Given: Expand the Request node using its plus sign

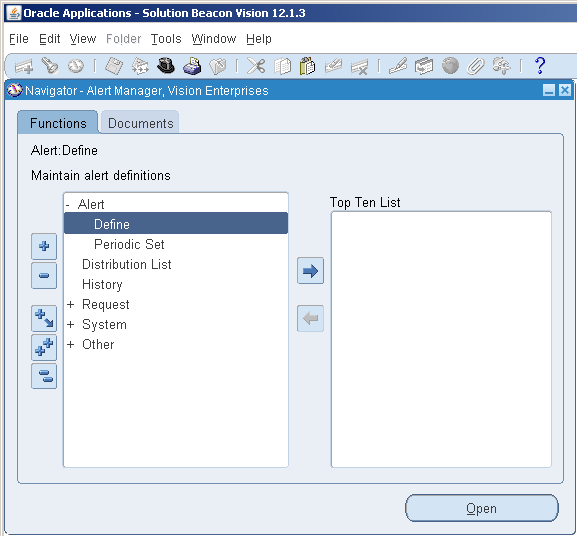Looking at the screenshot, I should click(71, 304).
